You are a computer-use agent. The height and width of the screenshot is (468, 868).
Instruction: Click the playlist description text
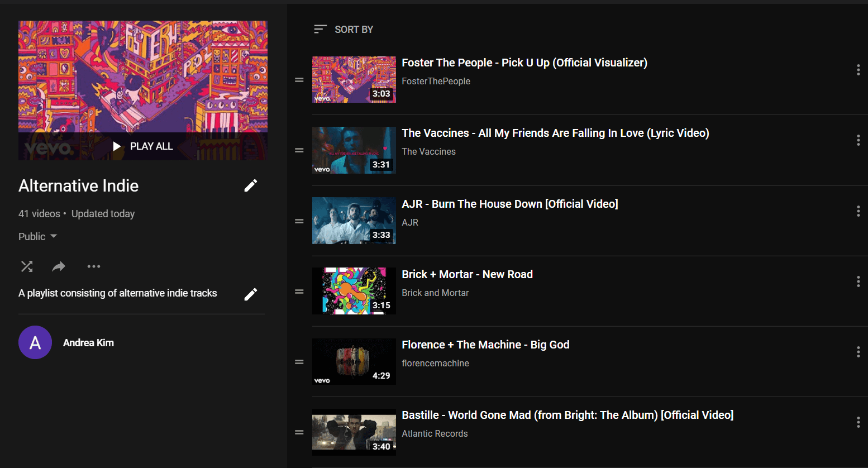tap(118, 293)
